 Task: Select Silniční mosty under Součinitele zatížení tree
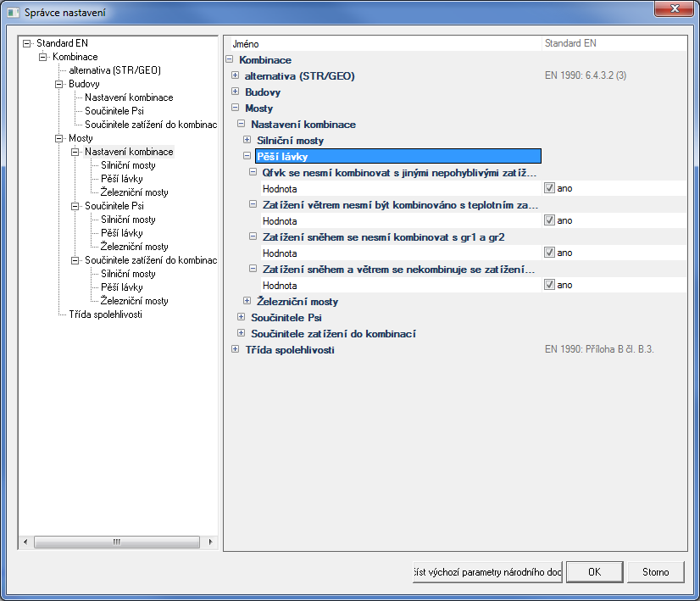(128, 274)
